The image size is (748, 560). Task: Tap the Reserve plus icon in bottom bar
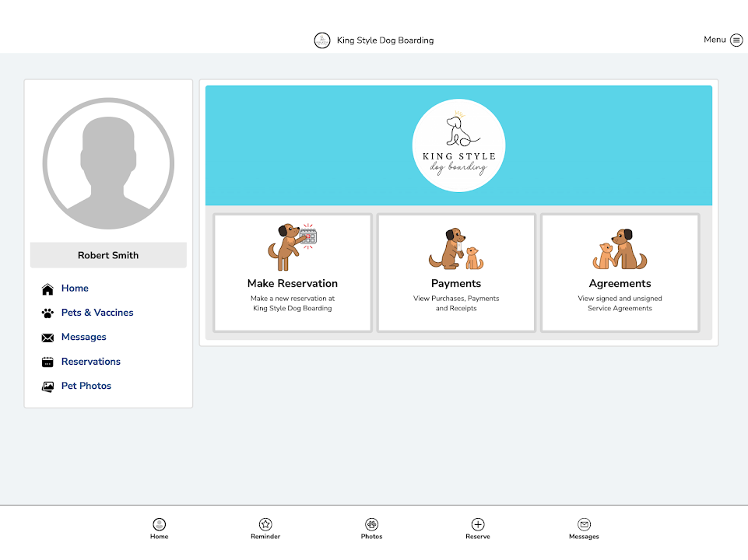coord(478,524)
